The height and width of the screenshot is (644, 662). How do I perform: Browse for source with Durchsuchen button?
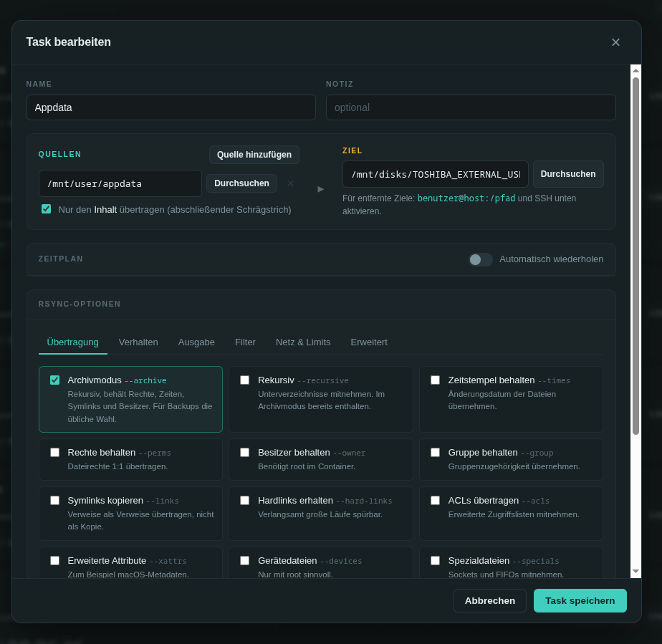click(x=241, y=183)
